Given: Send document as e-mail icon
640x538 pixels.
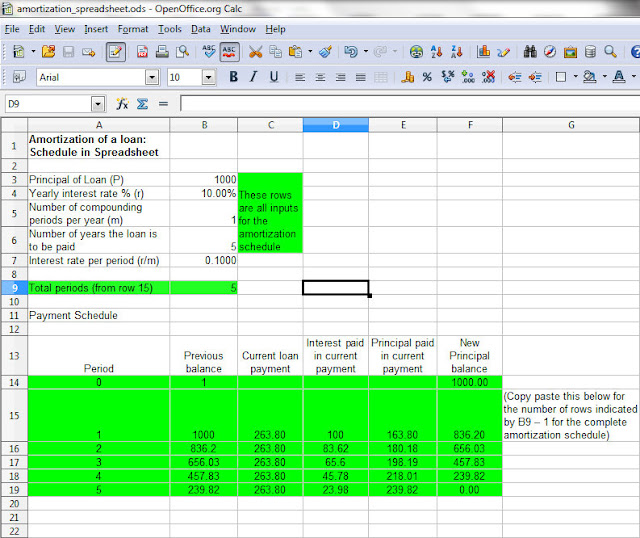Looking at the screenshot, I should coord(88,52).
